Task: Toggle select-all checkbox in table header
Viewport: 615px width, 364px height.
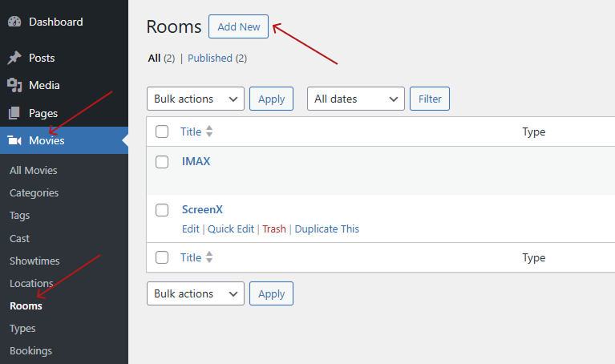Action: tap(162, 131)
